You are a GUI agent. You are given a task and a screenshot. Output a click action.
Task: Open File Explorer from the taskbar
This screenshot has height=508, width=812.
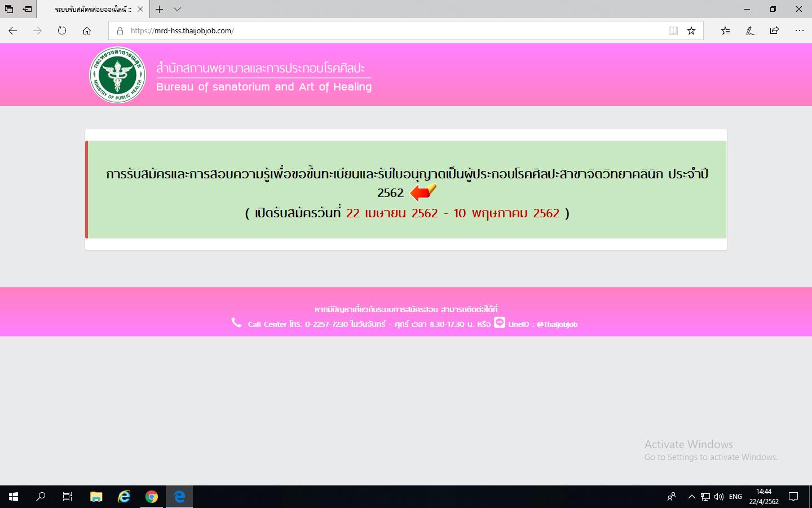point(96,497)
